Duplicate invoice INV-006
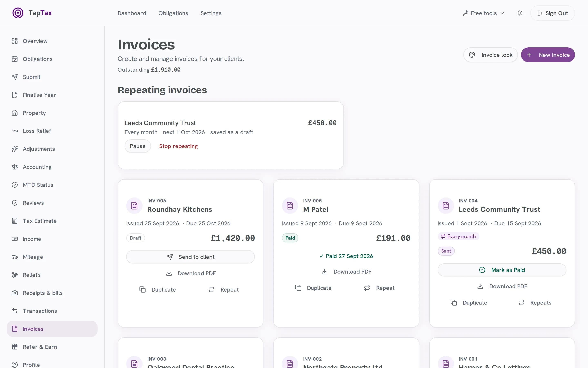This screenshot has width=588, height=368. point(157,290)
